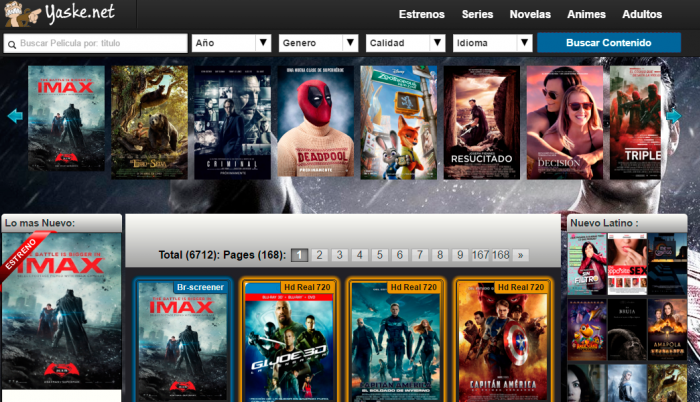Click the search magnifier icon
700x402 pixels.
[x=12, y=44]
